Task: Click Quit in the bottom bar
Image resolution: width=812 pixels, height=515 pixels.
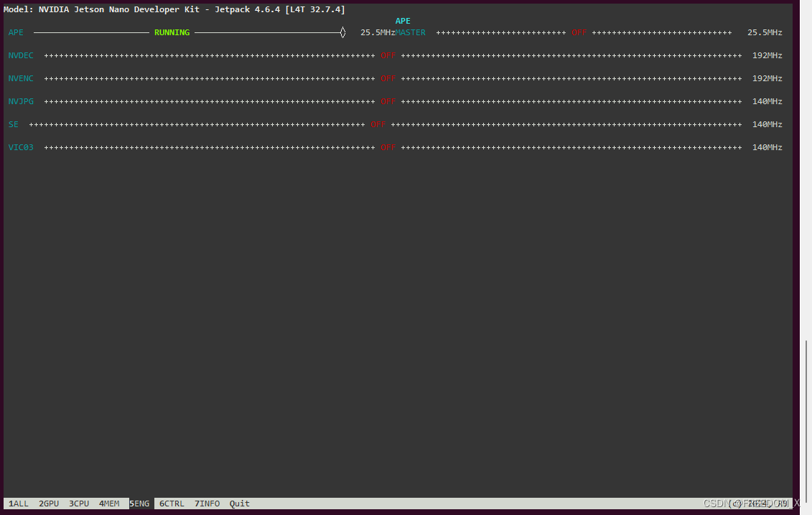Action: tap(240, 504)
